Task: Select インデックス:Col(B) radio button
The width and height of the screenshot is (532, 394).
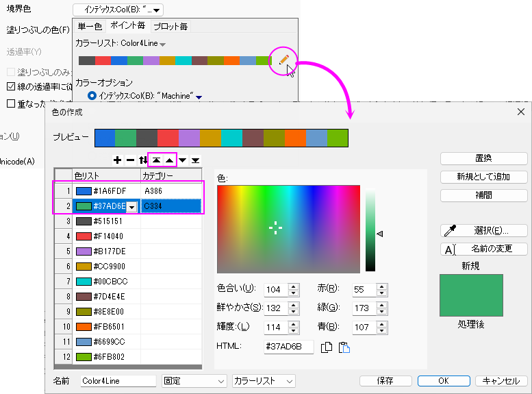Action: click(x=92, y=96)
